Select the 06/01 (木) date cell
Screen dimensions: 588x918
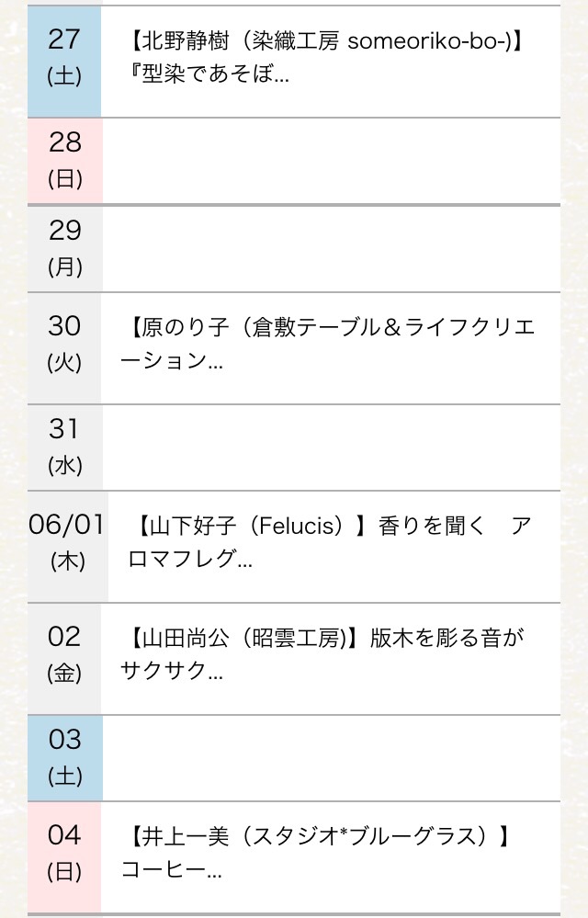tap(68, 547)
